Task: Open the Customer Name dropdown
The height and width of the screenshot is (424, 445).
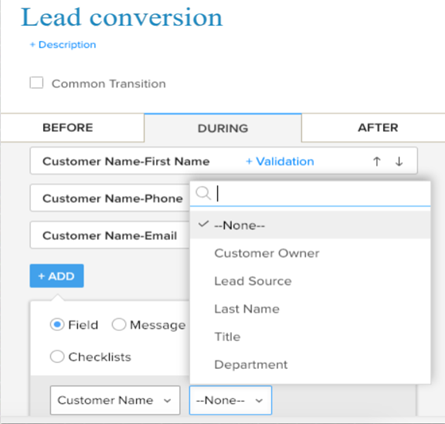Action: [x=115, y=400]
